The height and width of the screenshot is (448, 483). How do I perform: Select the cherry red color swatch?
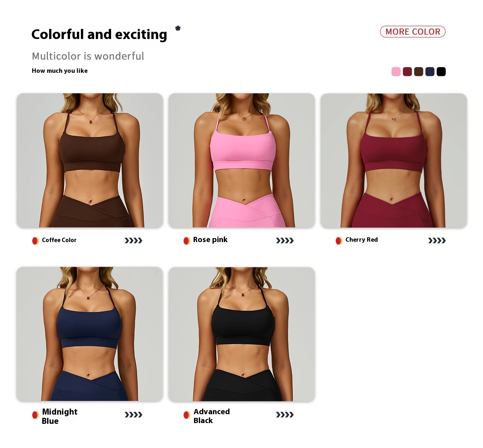point(407,72)
